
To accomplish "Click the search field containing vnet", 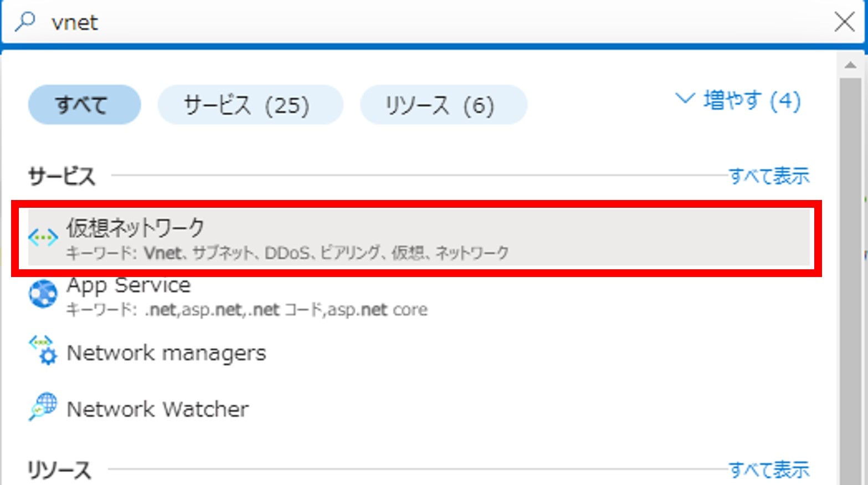I will click(388, 22).
